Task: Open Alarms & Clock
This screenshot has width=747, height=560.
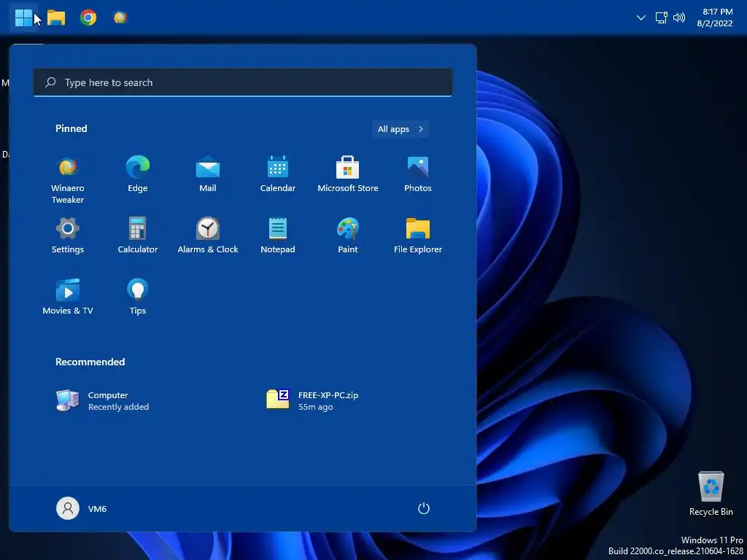Action: pyautogui.click(x=208, y=236)
